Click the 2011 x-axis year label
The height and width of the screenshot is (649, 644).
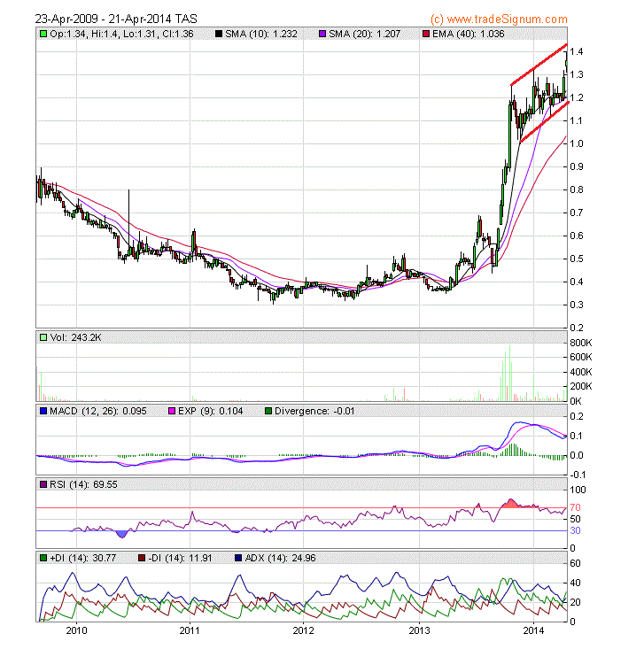point(190,630)
